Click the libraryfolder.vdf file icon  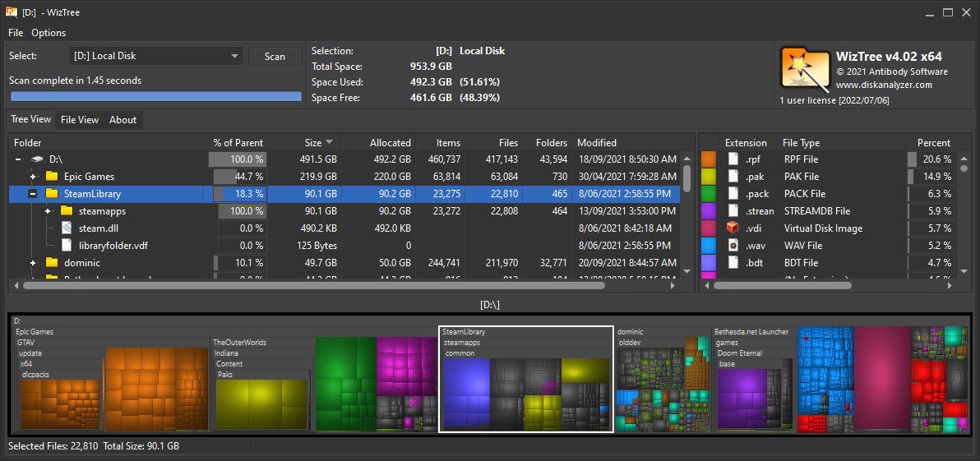coord(67,246)
